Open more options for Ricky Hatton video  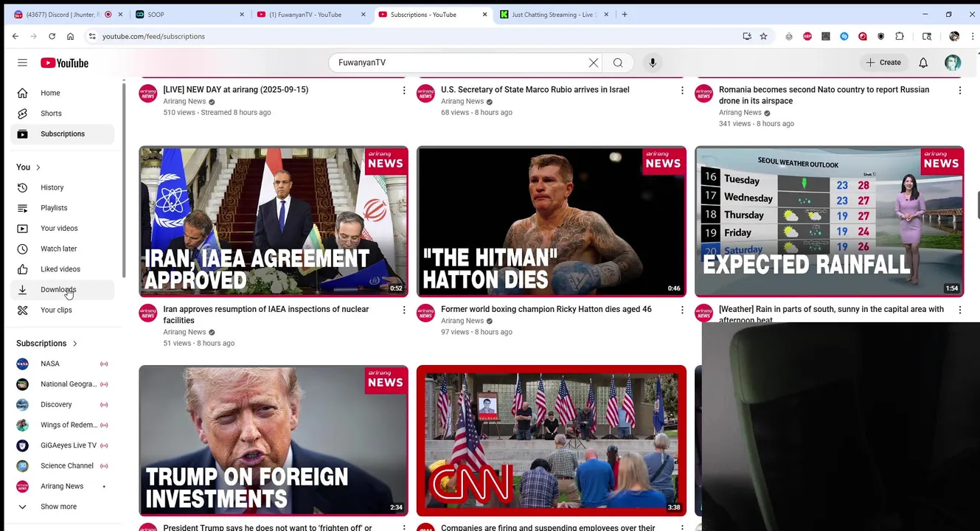[682, 310]
